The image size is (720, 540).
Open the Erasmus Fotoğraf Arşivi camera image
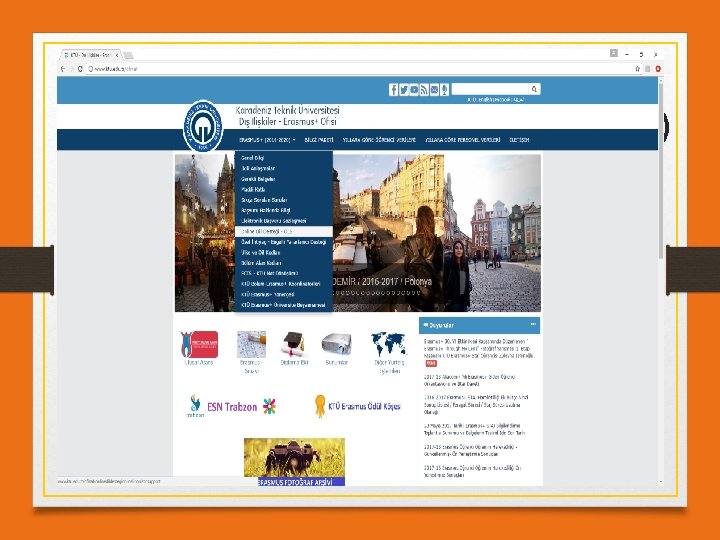(x=294, y=462)
